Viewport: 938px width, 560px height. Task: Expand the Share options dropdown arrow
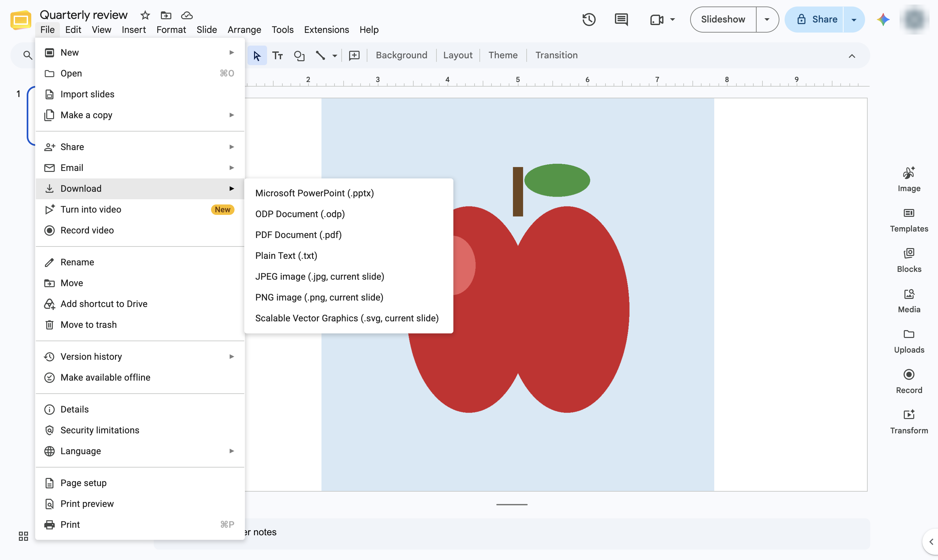tap(853, 19)
